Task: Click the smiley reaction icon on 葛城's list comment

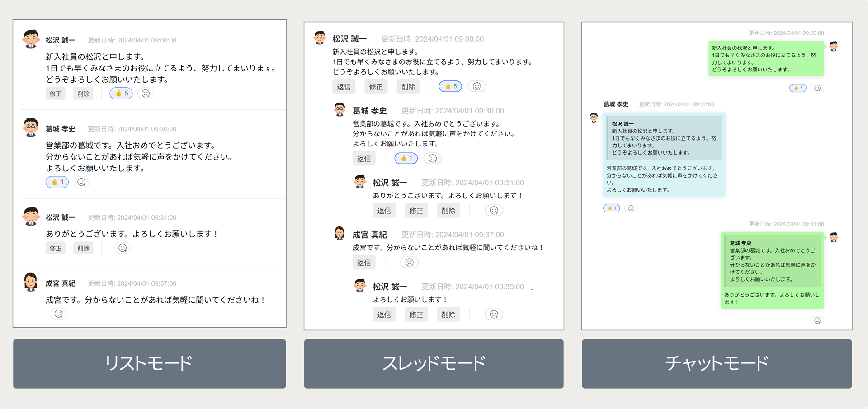Action: pyautogui.click(x=81, y=182)
